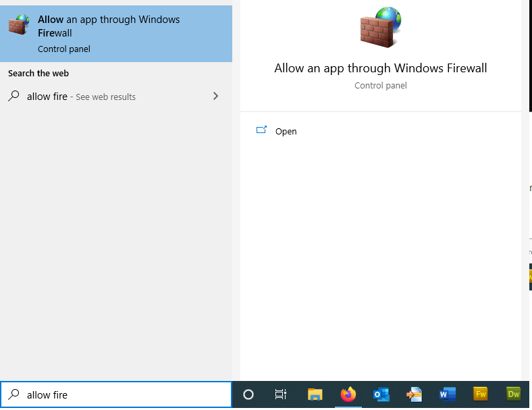This screenshot has height=410, width=532.
Task: Switch to Firefox on the taskbar
Action: (348, 394)
